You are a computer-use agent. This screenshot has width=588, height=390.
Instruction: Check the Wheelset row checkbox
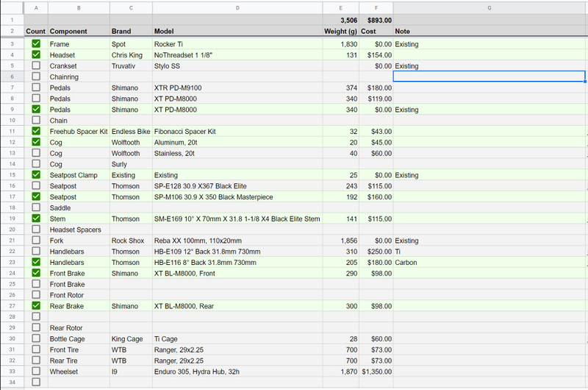click(x=36, y=371)
